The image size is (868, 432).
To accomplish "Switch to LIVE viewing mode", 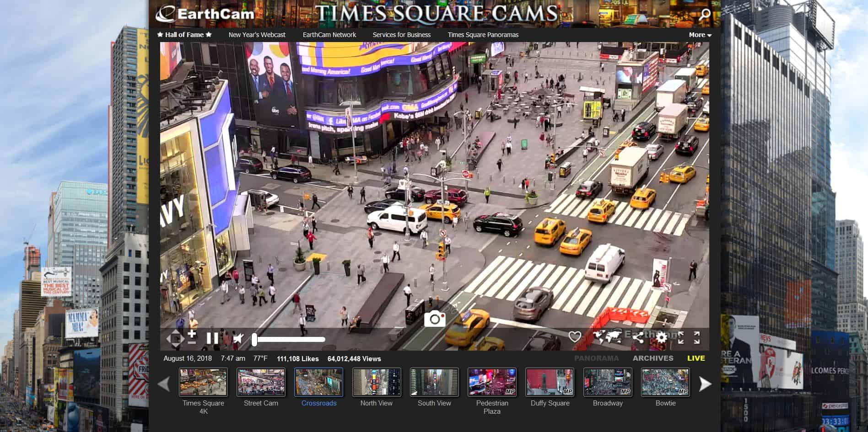I will click(x=695, y=358).
